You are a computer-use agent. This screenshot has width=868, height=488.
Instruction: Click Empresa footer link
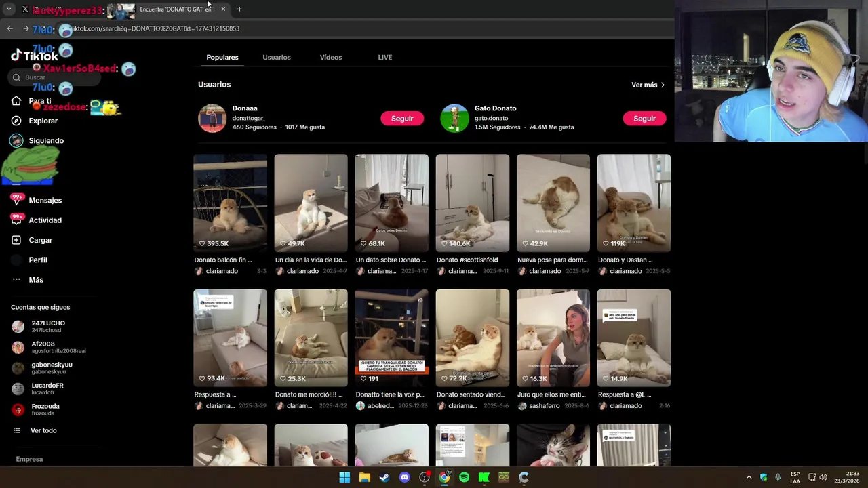pyautogui.click(x=29, y=460)
